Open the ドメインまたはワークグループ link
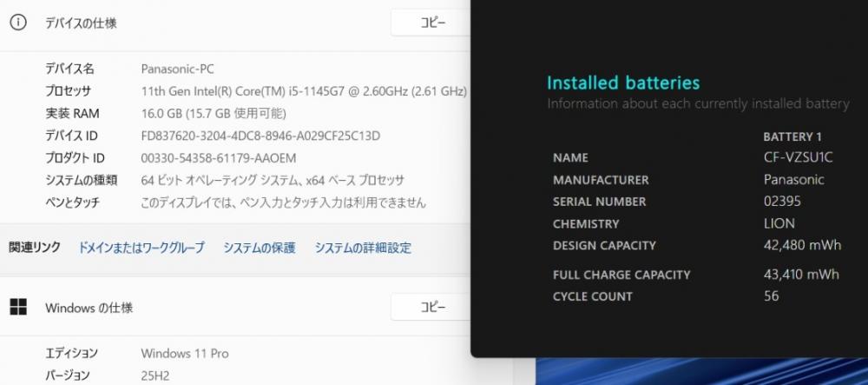 141,248
